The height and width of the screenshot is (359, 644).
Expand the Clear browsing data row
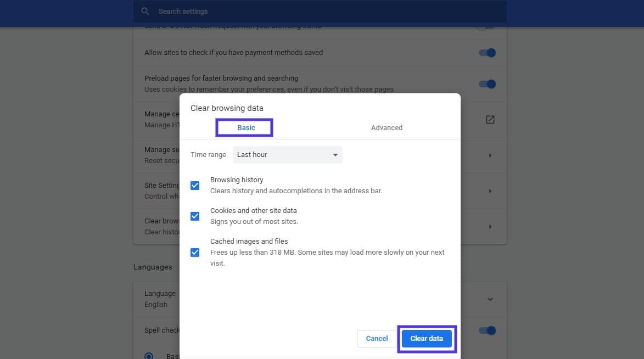[x=490, y=226]
